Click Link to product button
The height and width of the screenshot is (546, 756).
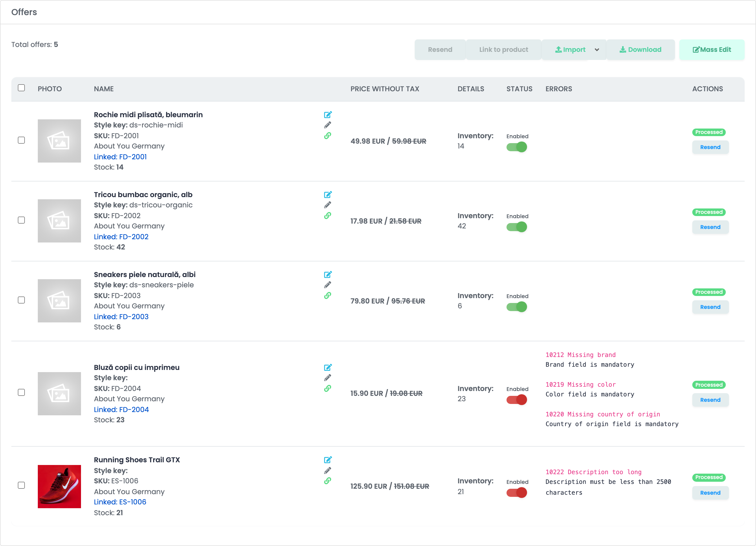pos(504,50)
